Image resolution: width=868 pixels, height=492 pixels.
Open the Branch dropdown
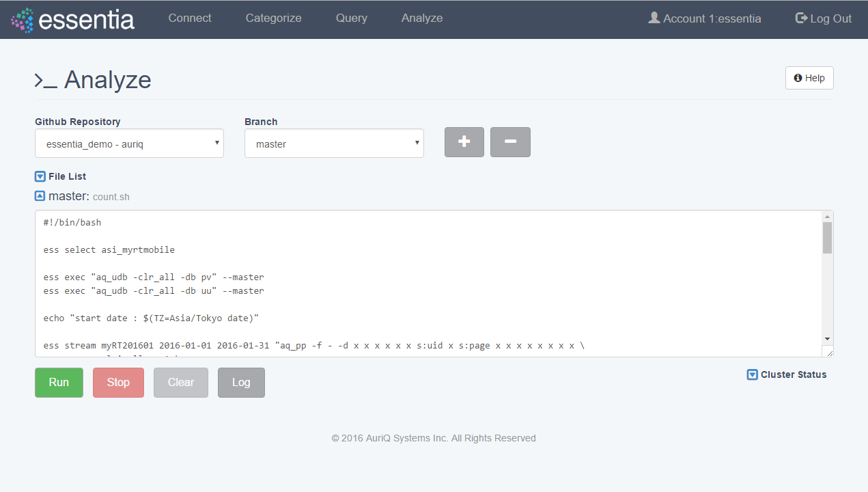pos(334,143)
